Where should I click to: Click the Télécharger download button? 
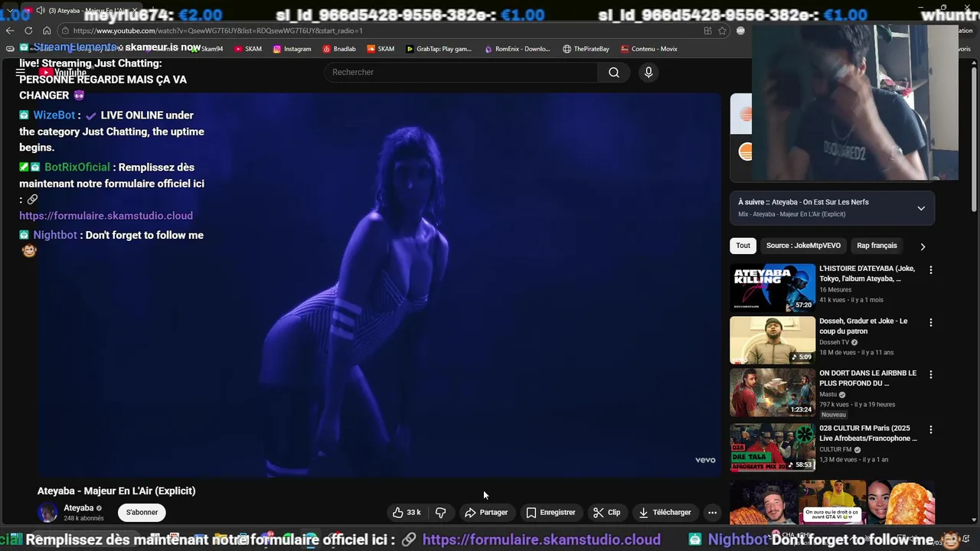[x=665, y=512]
